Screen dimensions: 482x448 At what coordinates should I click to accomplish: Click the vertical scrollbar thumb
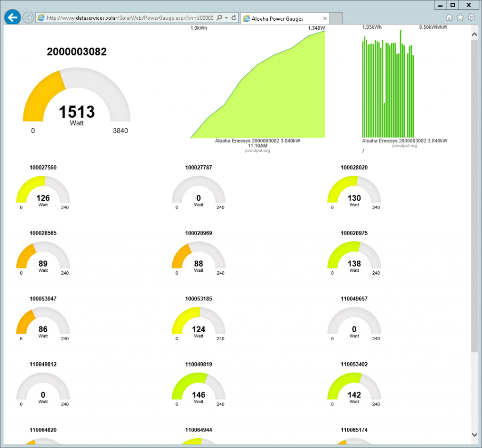474,196
